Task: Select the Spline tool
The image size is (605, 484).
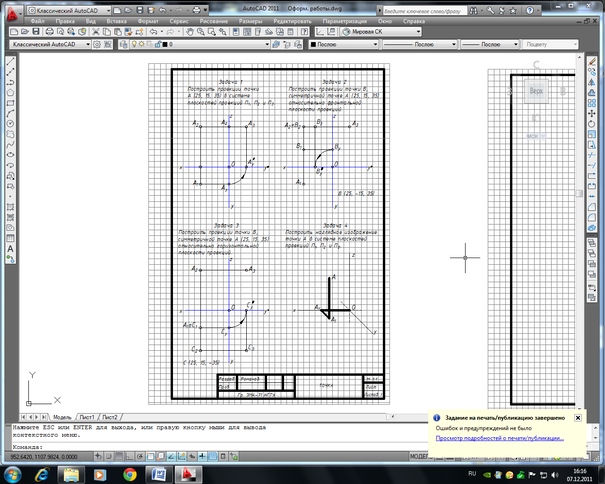Action: point(10,144)
